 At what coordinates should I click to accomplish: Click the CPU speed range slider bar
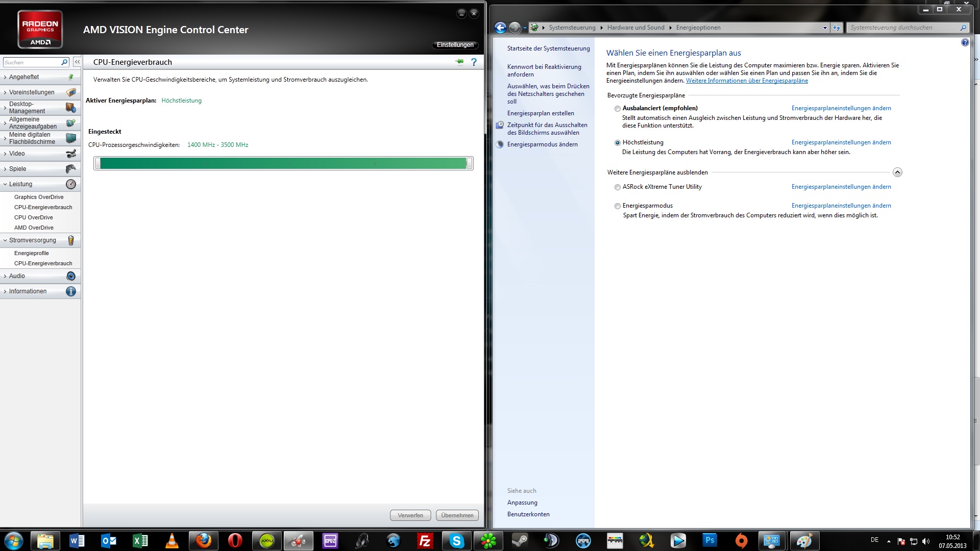click(x=283, y=163)
